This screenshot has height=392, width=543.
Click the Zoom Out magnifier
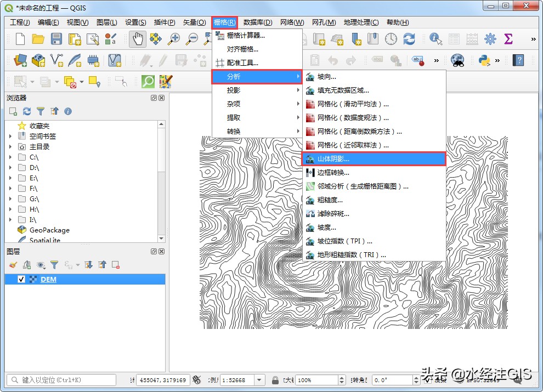point(192,39)
